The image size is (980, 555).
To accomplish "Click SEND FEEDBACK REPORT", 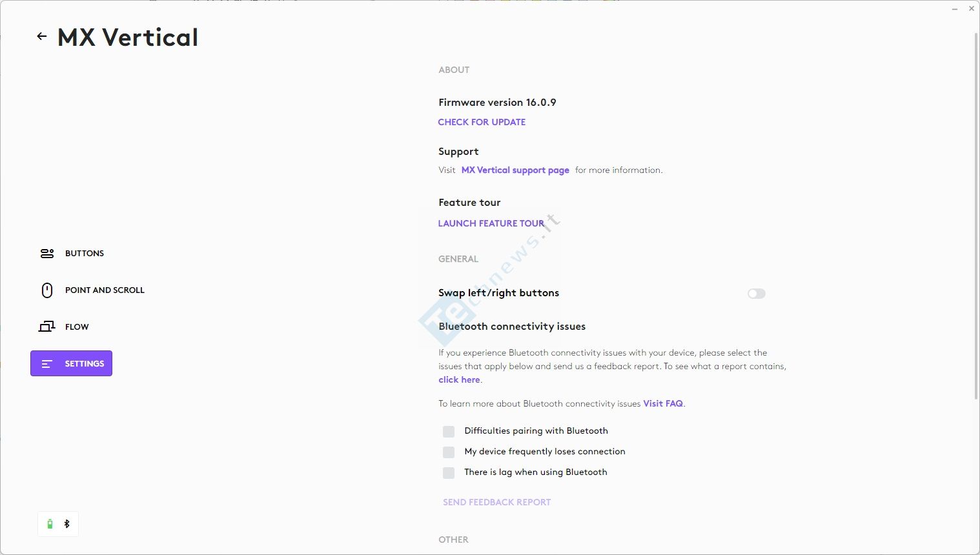I will pyautogui.click(x=497, y=502).
